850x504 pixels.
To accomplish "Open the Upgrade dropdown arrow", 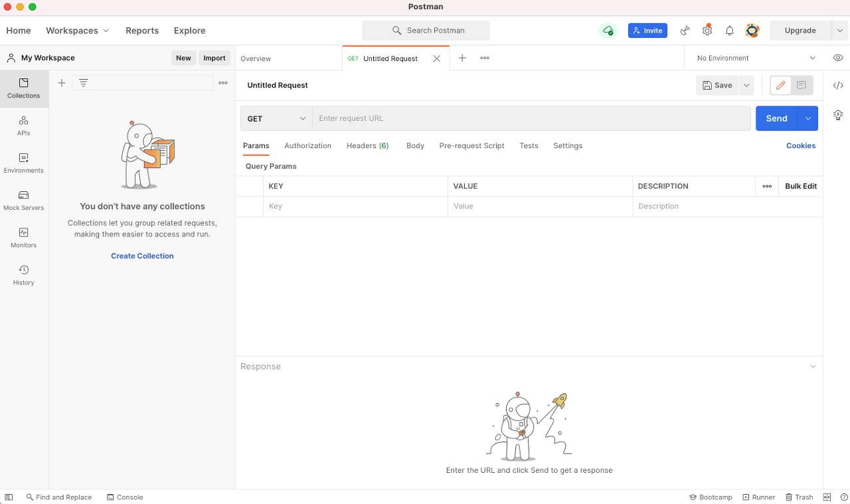I will (840, 31).
